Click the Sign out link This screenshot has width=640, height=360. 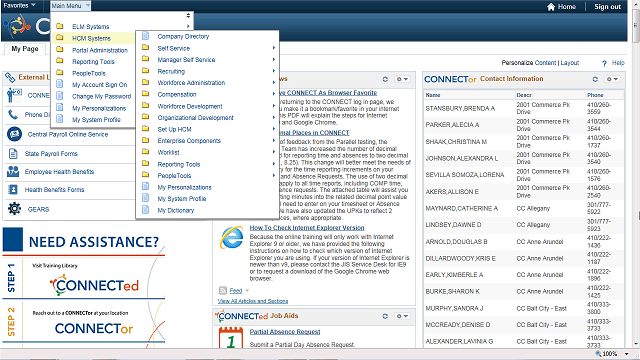point(607,7)
